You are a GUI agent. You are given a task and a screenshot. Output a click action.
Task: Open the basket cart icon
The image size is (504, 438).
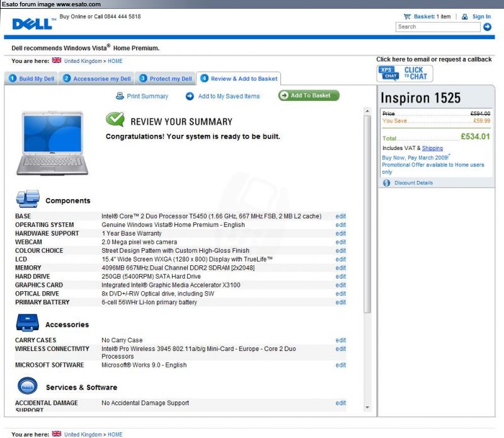[x=407, y=16]
